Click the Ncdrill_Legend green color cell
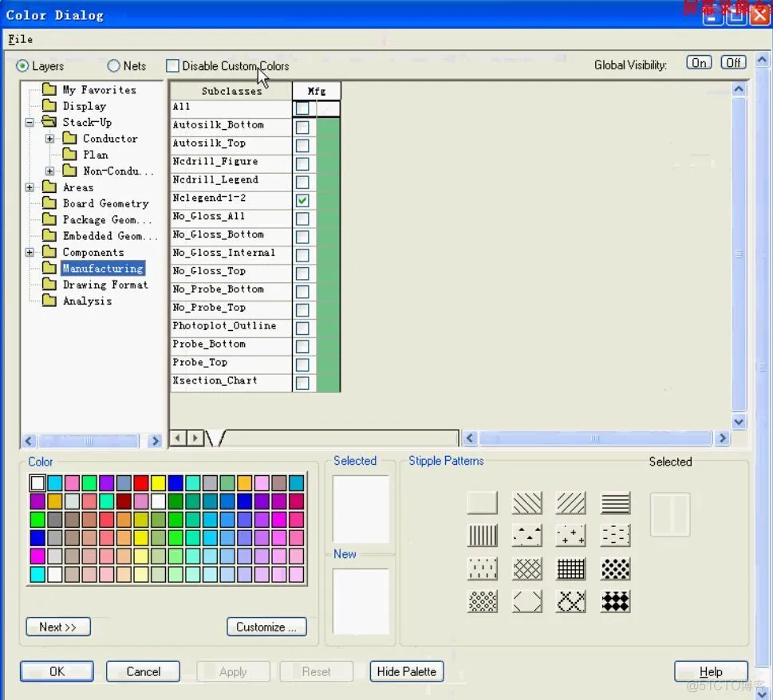Image resolution: width=773 pixels, height=700 pixels. (x=328, y=182)
